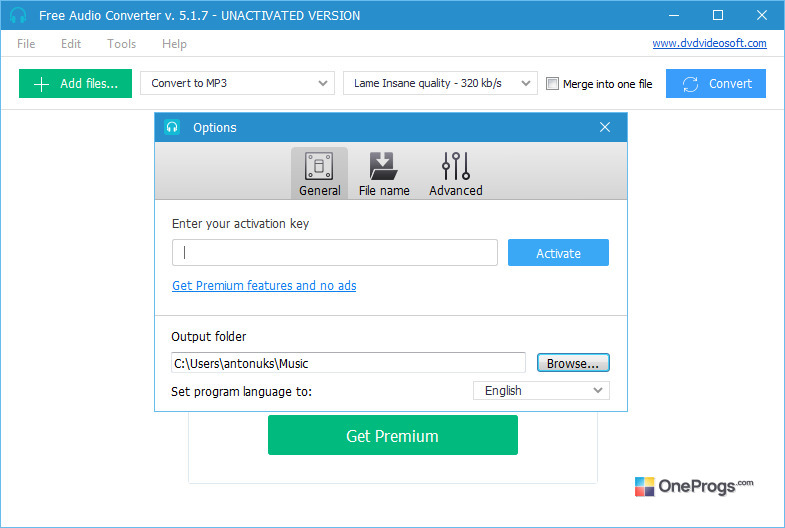
Task: Follow Get Premium features and no ads link
Action: [x=264, y=286]
